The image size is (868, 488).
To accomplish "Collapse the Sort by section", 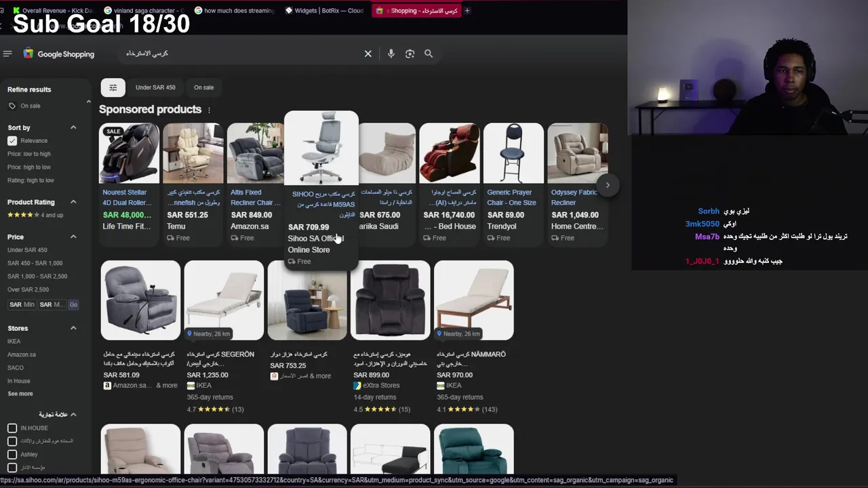I will point(73,127).
